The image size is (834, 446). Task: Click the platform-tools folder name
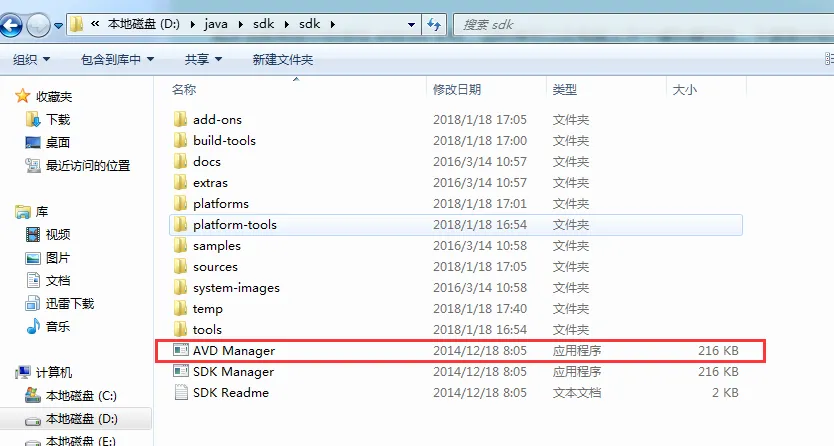click(x=235, y=225)
